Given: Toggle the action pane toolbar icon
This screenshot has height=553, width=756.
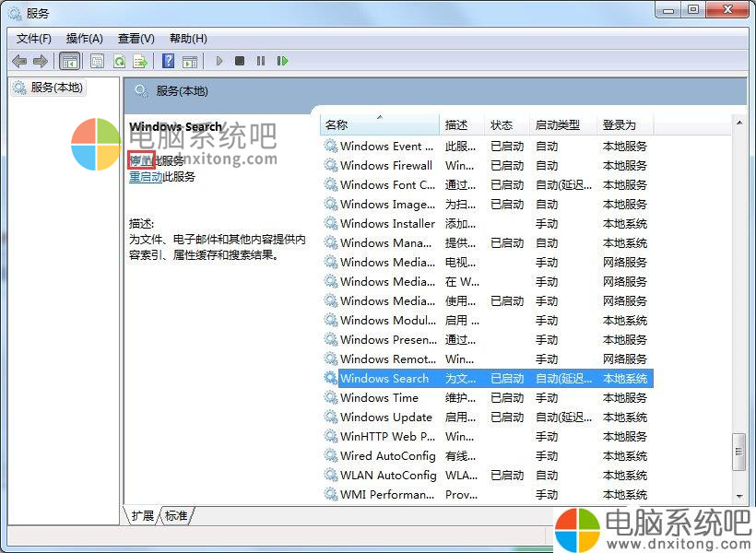Looking at the screenshot, I should [190, 61].
